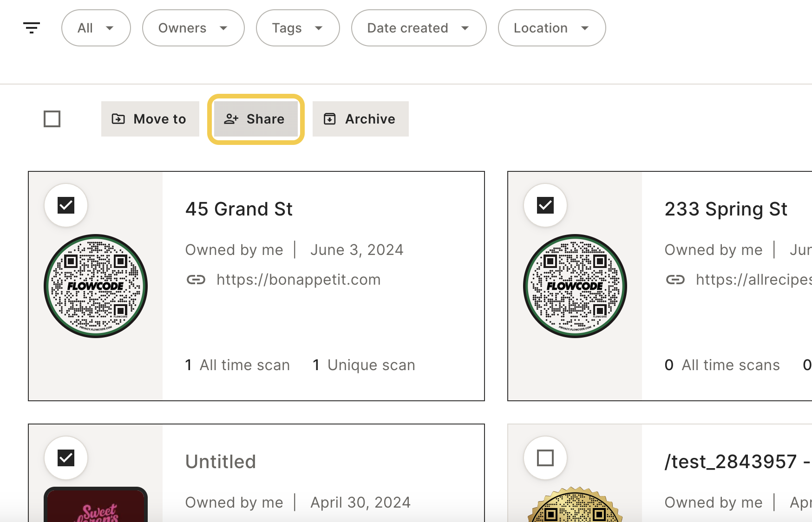Click the Move to button
Image resolution: width=812 pixels, height=522 pixels.
pyautogui.click(x=150, y=119)
